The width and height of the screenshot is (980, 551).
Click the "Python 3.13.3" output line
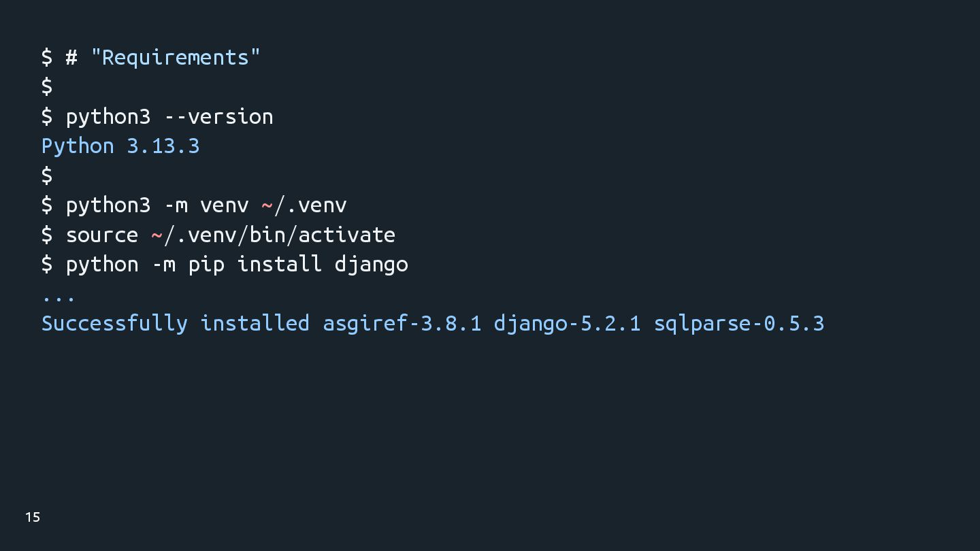[x=120, y=146]
